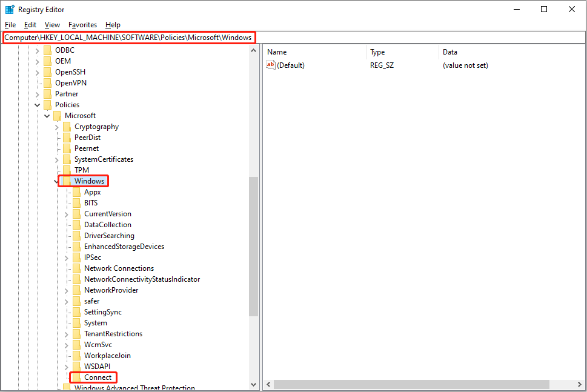Expand the WSDAPI key
This screenshot has width=587, height=392.
[x=66, y=367]
